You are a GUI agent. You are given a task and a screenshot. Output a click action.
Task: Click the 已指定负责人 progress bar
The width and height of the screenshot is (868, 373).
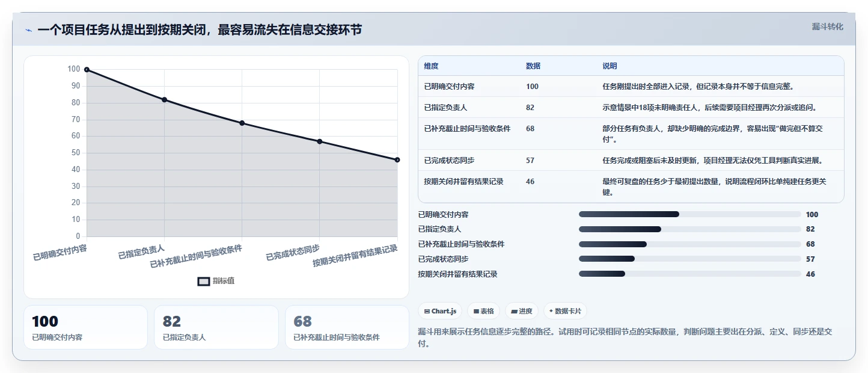pos(689,229)
